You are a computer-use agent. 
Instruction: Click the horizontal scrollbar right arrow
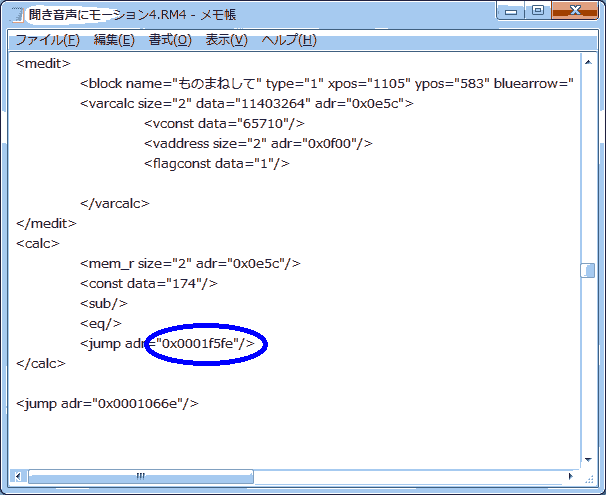point(571,476)
